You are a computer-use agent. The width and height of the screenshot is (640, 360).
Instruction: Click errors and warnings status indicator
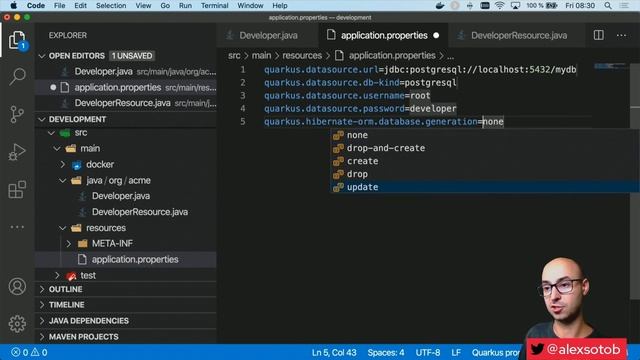click(x=29, y=352)
